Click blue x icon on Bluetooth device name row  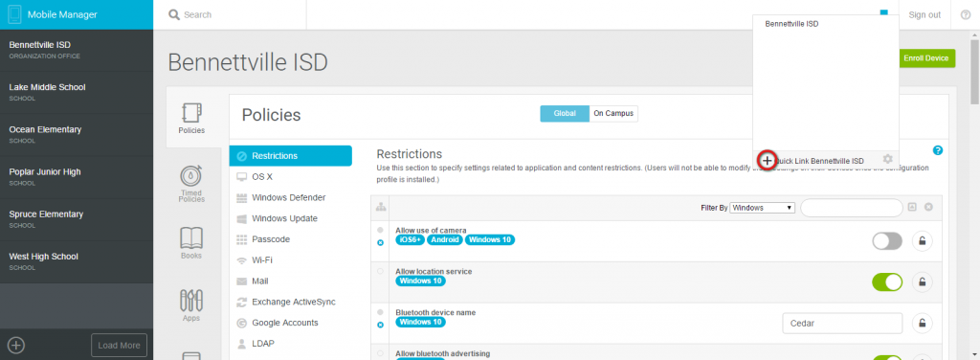pos(381,325)
